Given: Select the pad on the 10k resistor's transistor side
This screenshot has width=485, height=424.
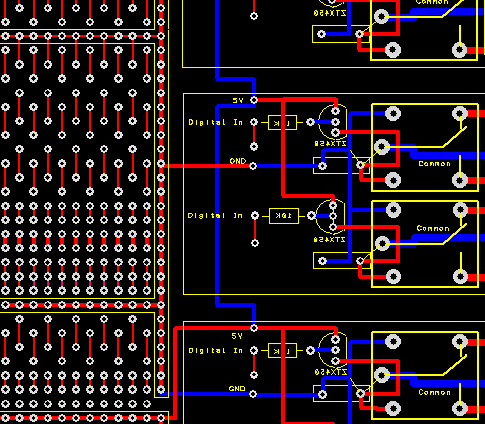Looking at the screenshot, I should [x=311, y=216].
